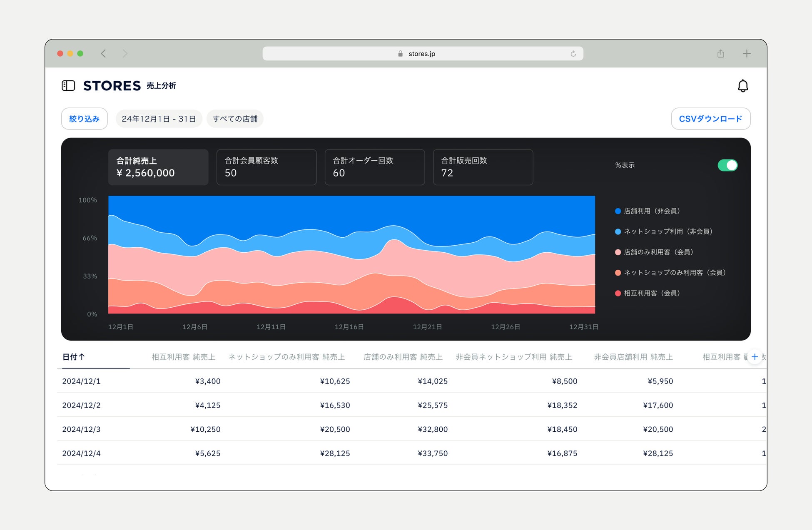Click the CSVダウンロード button
Image resolution: width=812 pixels, height=530 pixels.
click(710, 119)
